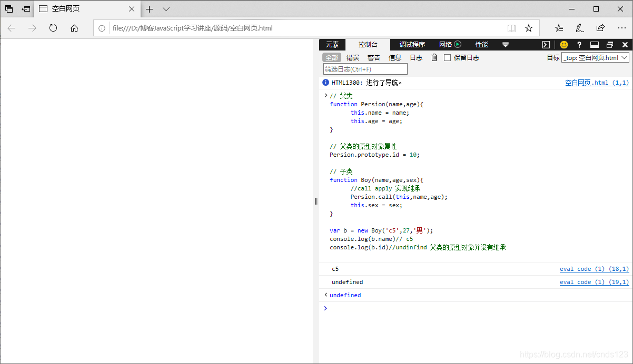Image resolution: width=633 pixels, height=364 pixels.
Task: Enable the 保留日志 checkbox
Action: click(x=447, y=58)
